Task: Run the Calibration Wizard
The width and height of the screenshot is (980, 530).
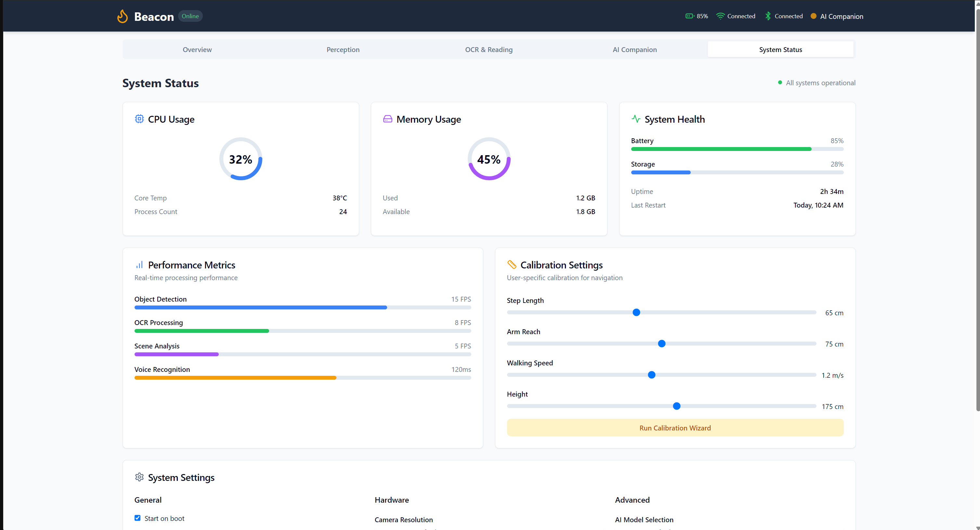Action: pos(675,428)
